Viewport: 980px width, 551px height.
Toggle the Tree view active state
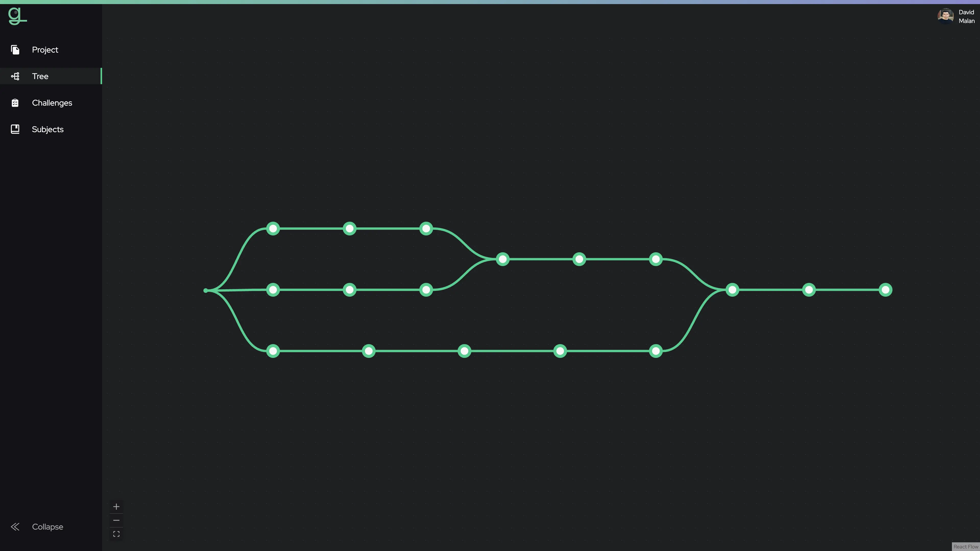coord(51,76)
